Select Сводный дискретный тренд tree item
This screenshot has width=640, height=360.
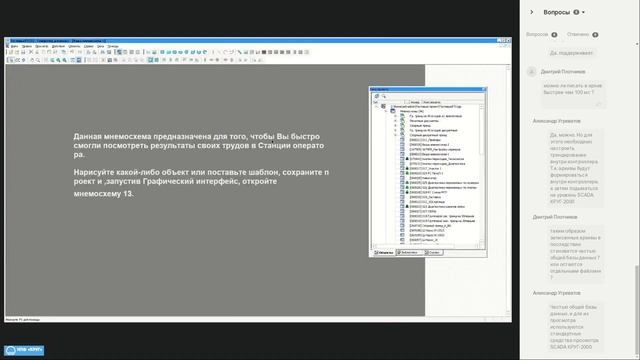pos(428,135)
